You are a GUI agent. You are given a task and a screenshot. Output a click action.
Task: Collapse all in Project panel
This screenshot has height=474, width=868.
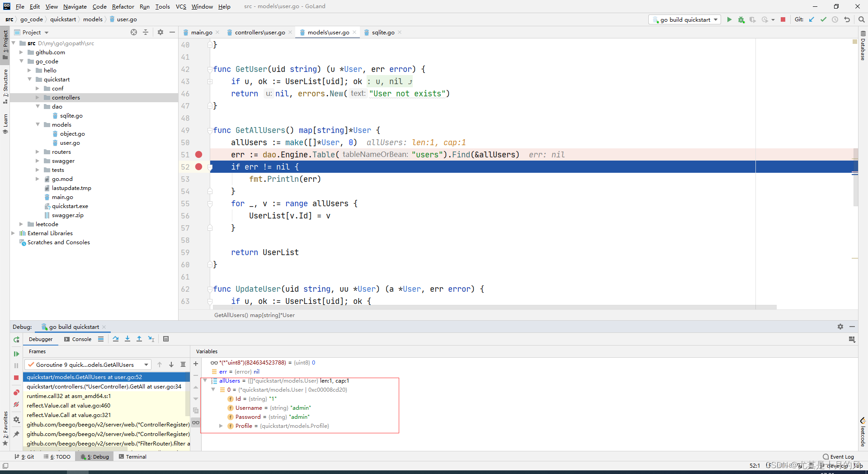pyautogui.click(x=146, y=32)
